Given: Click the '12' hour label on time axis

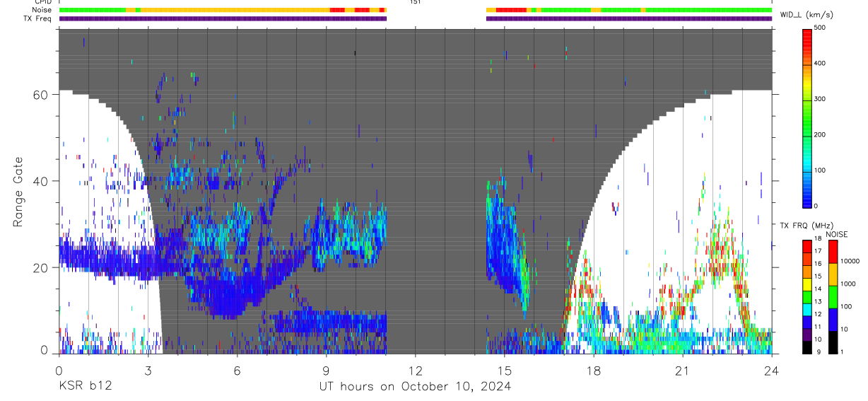Looking at the screenshot, I should click(416, 371).
